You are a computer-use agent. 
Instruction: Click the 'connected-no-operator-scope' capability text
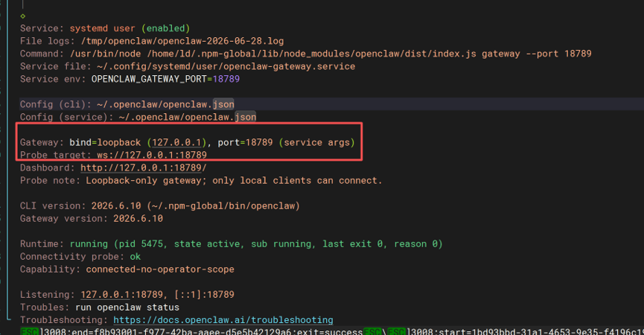[160, 269]
